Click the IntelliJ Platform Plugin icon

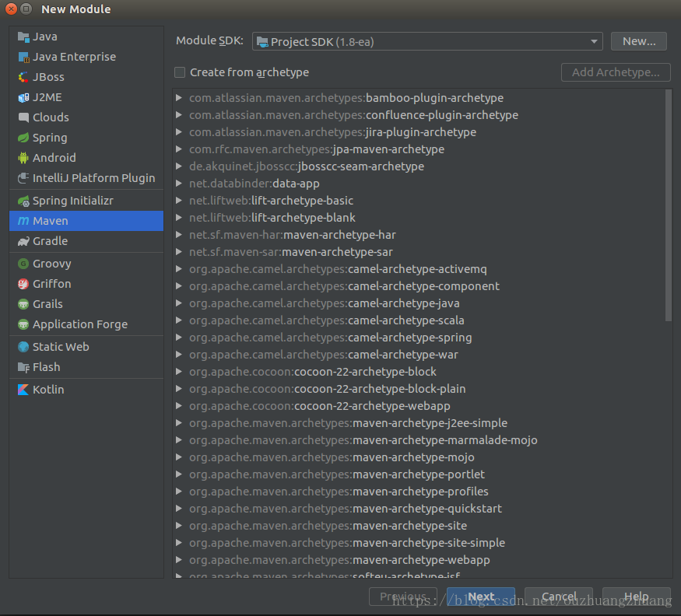tap(23, 178)
